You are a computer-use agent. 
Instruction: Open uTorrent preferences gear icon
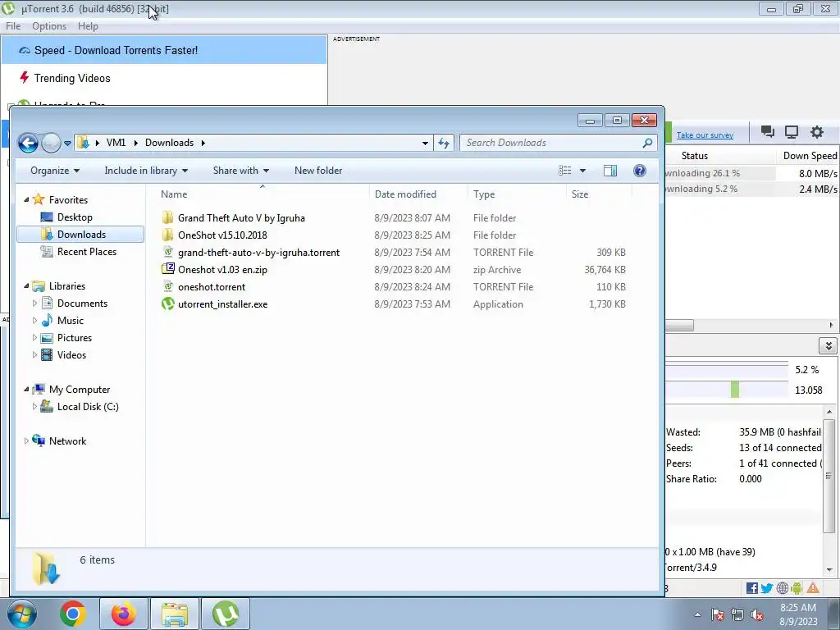click(816, 132)
